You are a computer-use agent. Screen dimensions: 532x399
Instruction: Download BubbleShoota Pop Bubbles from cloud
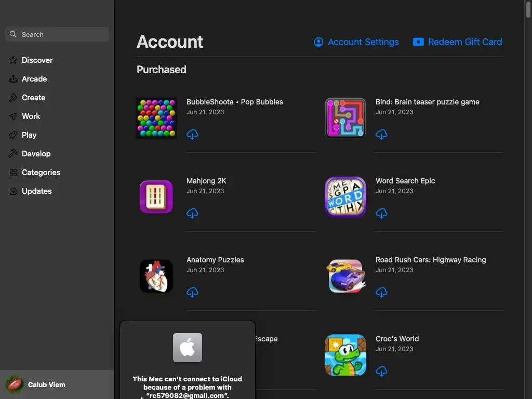[x=192, y=134]
